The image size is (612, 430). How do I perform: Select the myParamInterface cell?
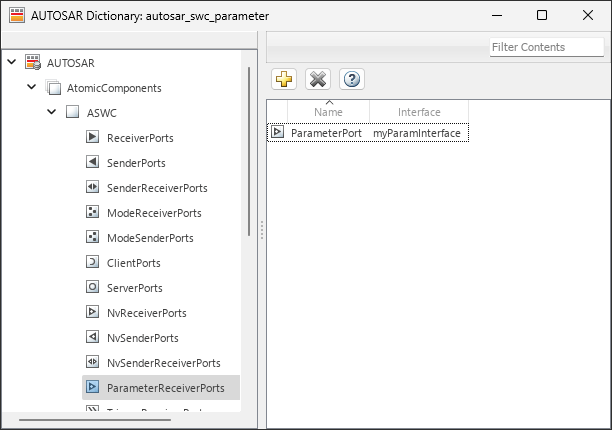tap(416, 132)
